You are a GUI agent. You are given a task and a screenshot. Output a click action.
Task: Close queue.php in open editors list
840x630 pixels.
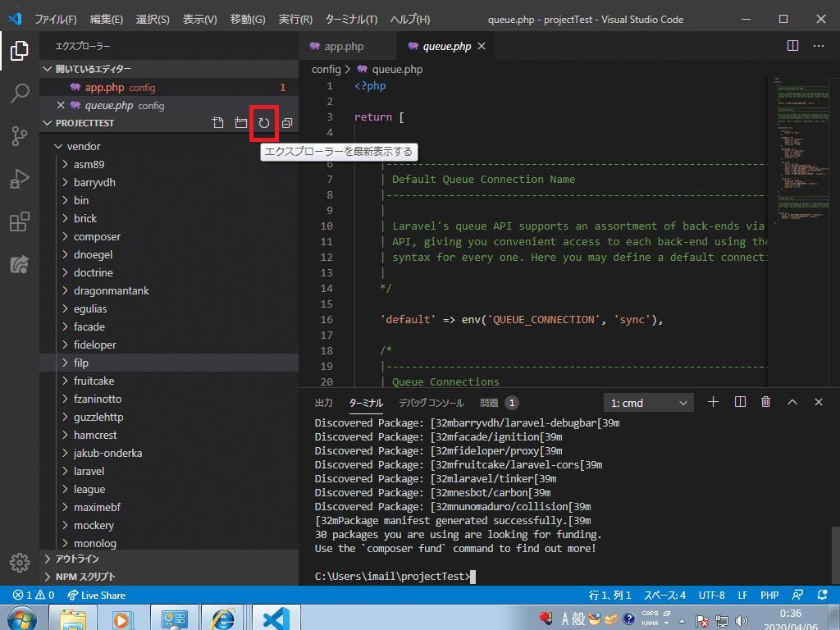(61, 105)
